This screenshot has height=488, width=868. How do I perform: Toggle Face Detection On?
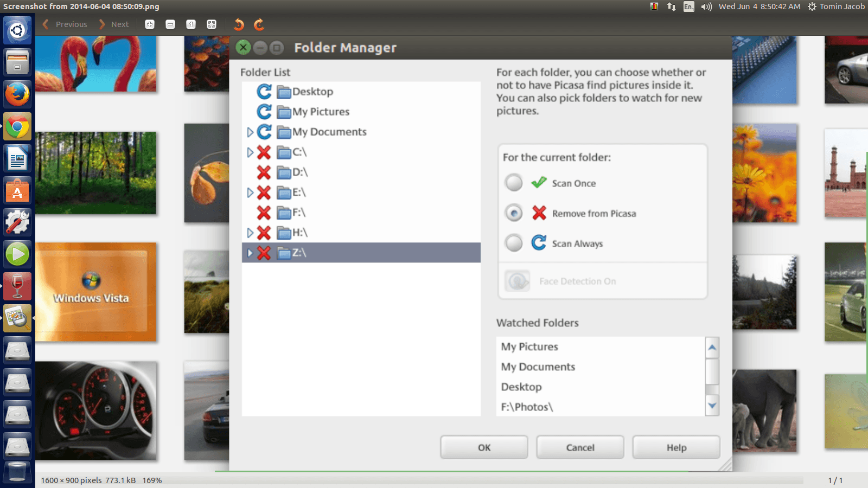pos(517,281)
